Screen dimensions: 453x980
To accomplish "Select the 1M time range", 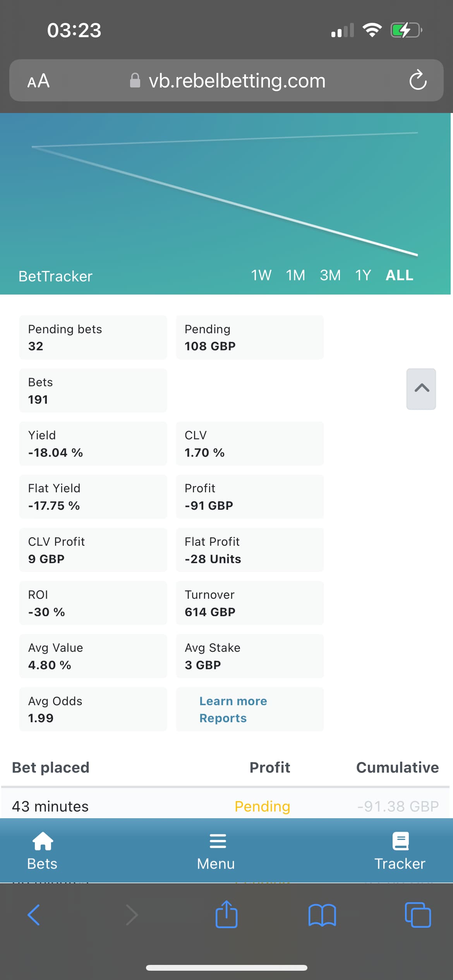I will (295, 276).
